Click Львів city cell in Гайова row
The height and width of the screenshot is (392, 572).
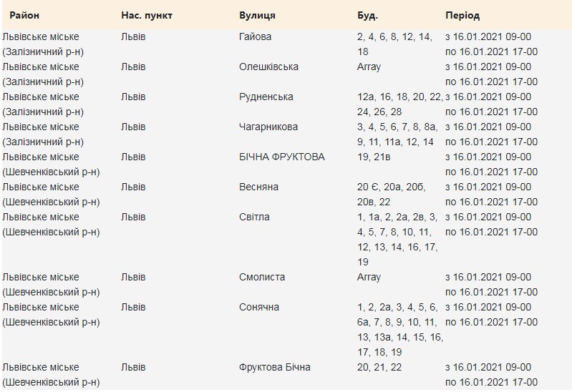tap(133, 36)
